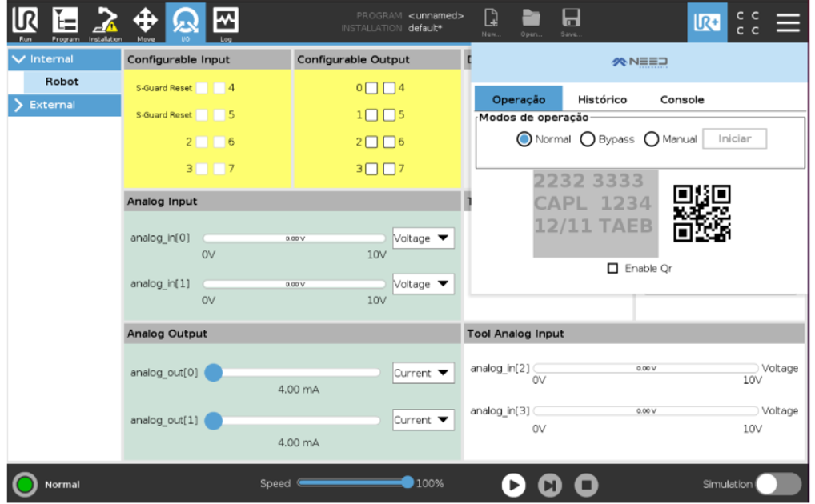Open the Run tab icon
Image resolution: width=815 pixels, height=504 pixels.
26,22
